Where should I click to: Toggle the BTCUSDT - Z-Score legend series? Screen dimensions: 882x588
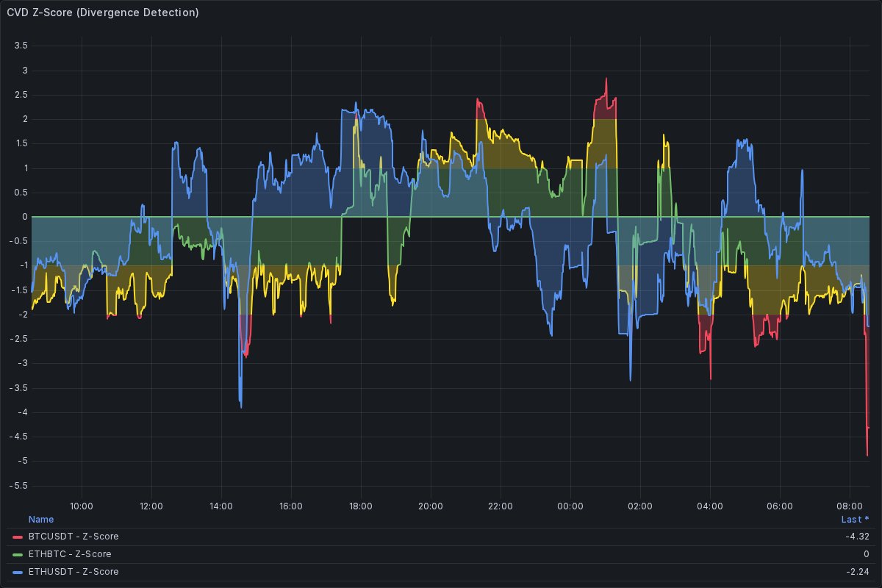coord(73,537)
